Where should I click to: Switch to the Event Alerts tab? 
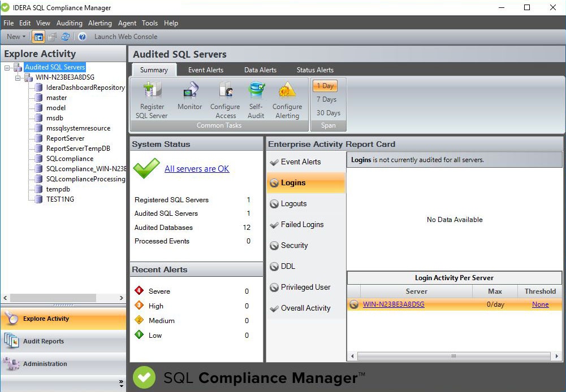coord(206,69)
